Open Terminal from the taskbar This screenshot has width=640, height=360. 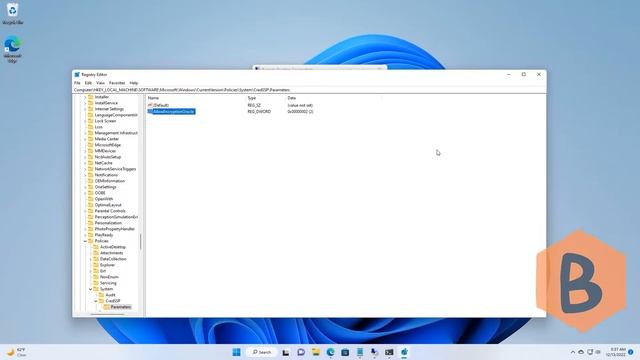tap(389, 352)
